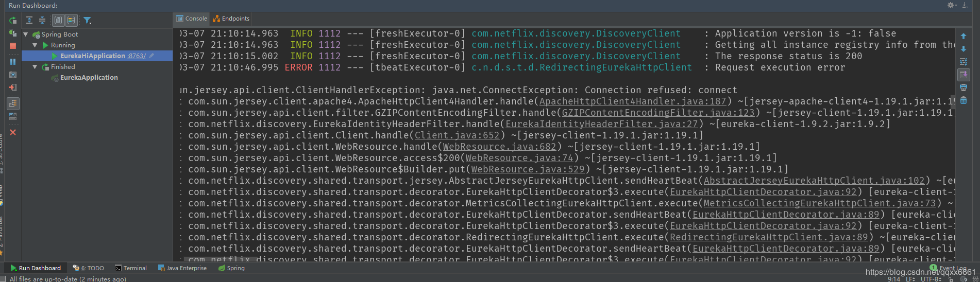This screenshot has width=980, height=282.
Task: Open Client.java:652 link
Action: (x=457, y=135)
